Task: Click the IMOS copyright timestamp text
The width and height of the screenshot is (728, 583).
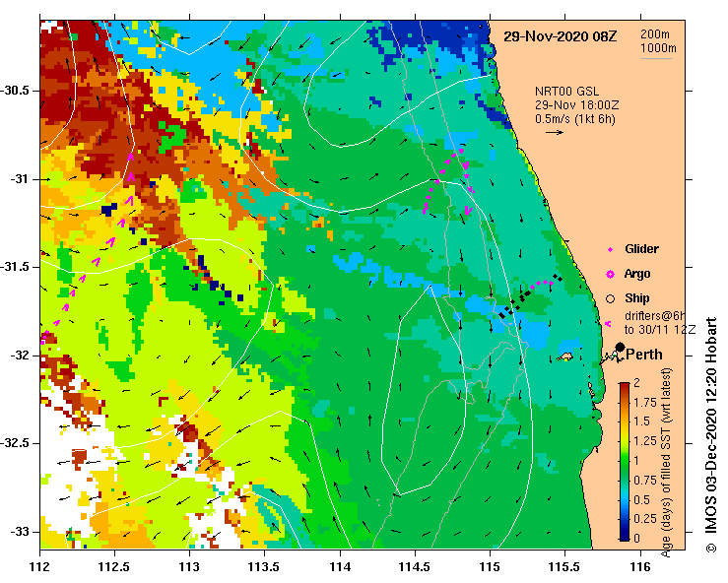Action: click(710, 435)
